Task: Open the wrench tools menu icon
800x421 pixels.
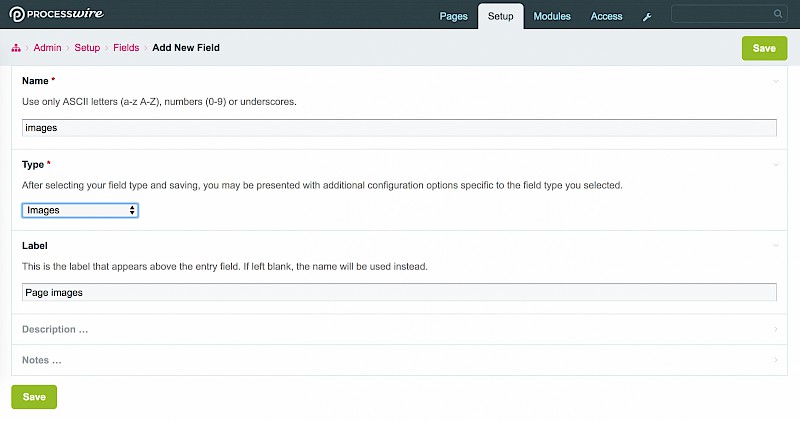Action: pyautogui.click(x=647, y=17)
